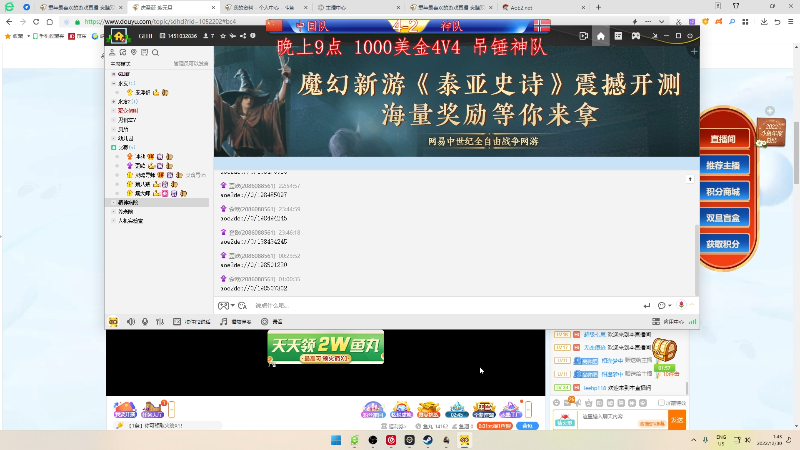Open Steam from the taskbar

coord(428,440)
